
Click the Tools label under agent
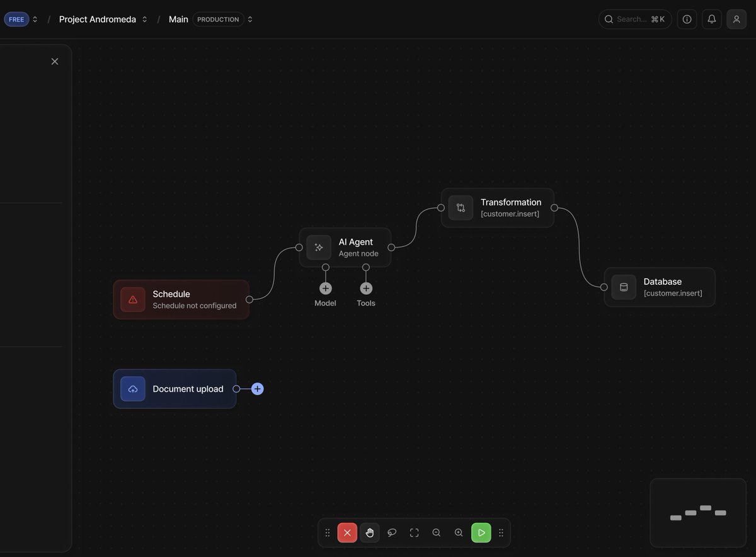click(x=366, y=303)
